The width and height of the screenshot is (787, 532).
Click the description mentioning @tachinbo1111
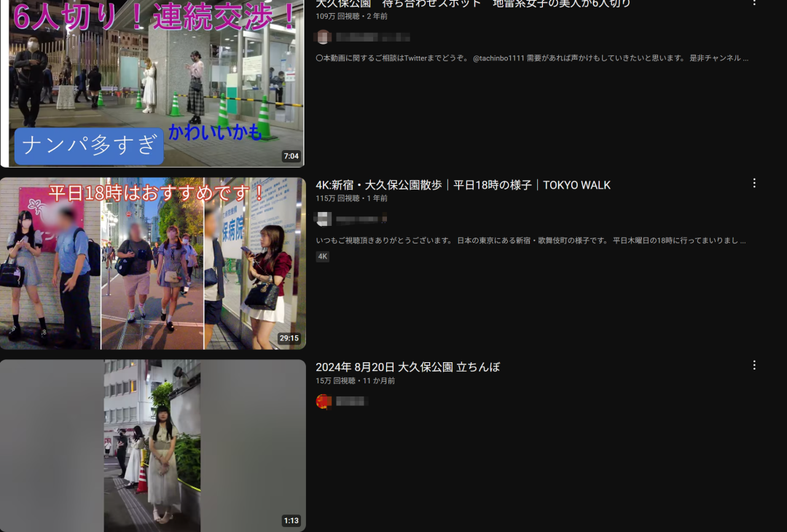tap(530, 58)
